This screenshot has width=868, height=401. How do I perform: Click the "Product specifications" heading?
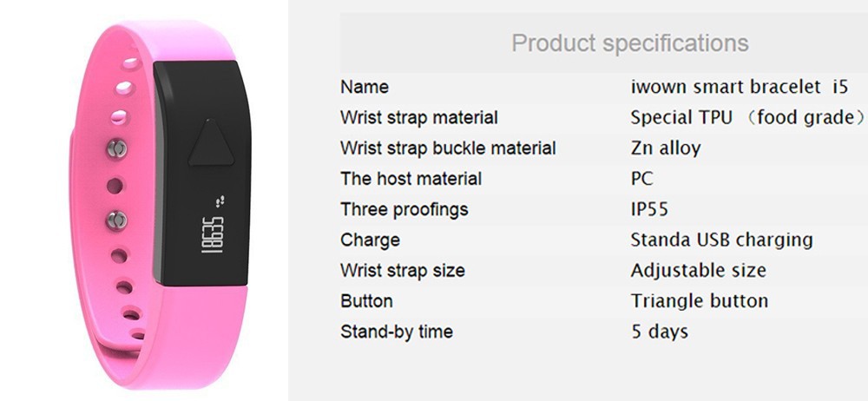(629, 43)
